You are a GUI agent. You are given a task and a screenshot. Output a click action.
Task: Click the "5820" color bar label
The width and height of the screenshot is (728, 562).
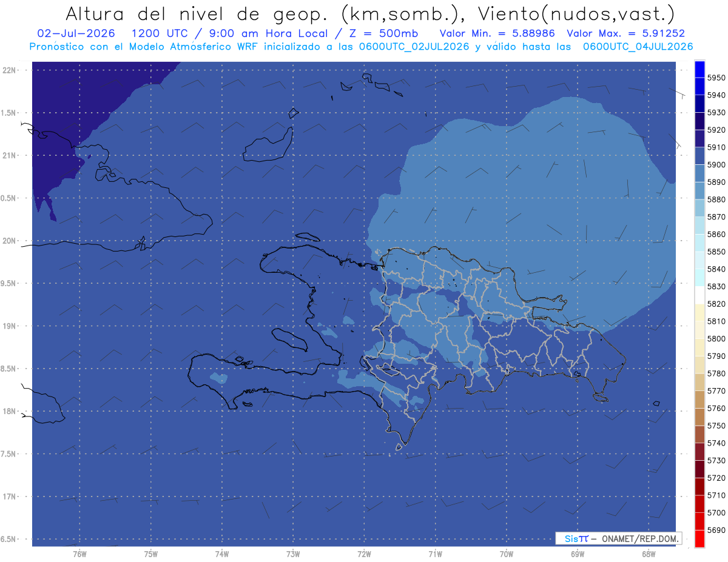(x=716, y=303)
